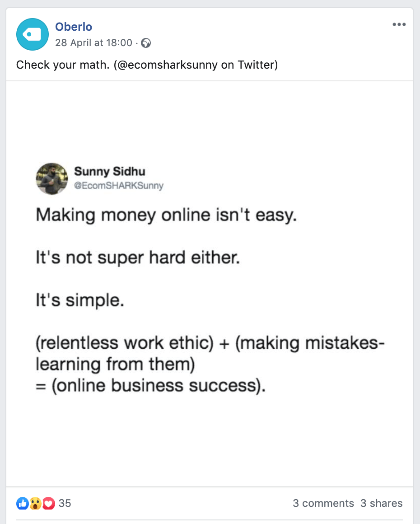The width and height of the screenshot is (420, 524).
Task: Click the red Love heart reaction icon
Action: coord(49,503)
